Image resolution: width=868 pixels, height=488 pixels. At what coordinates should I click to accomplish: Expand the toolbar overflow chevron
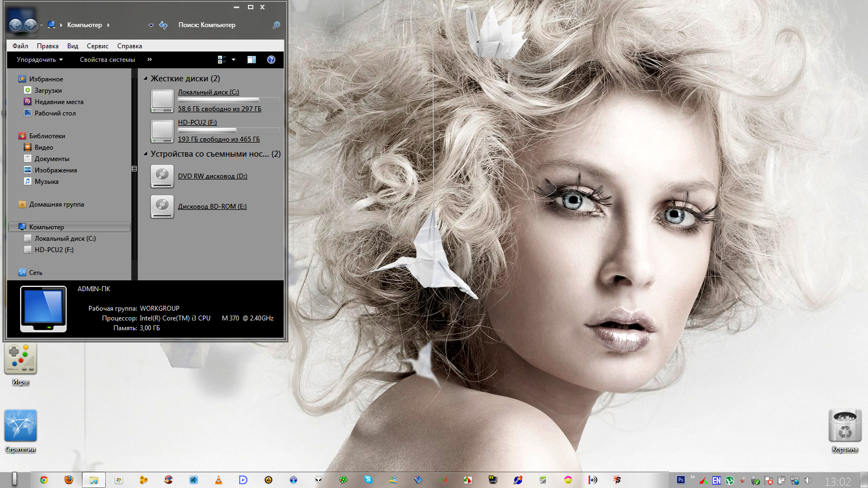[x=150, y=60]
